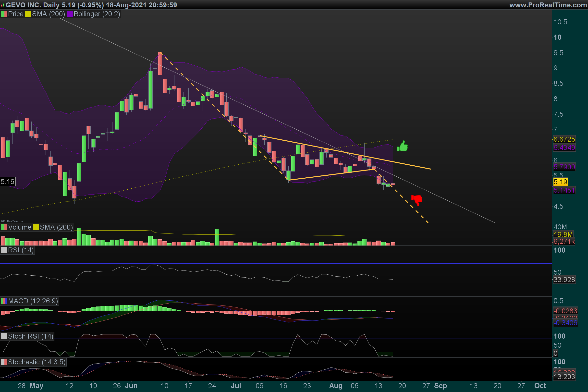Click the yellow 5.19 current price tag
This screenshot has height=392, width=588.
[x=560, y=182]
